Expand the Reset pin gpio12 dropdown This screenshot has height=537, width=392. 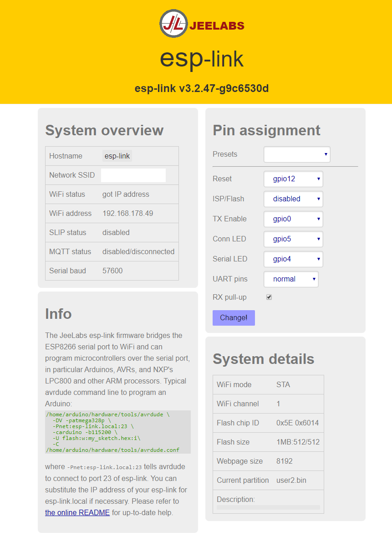293,179
